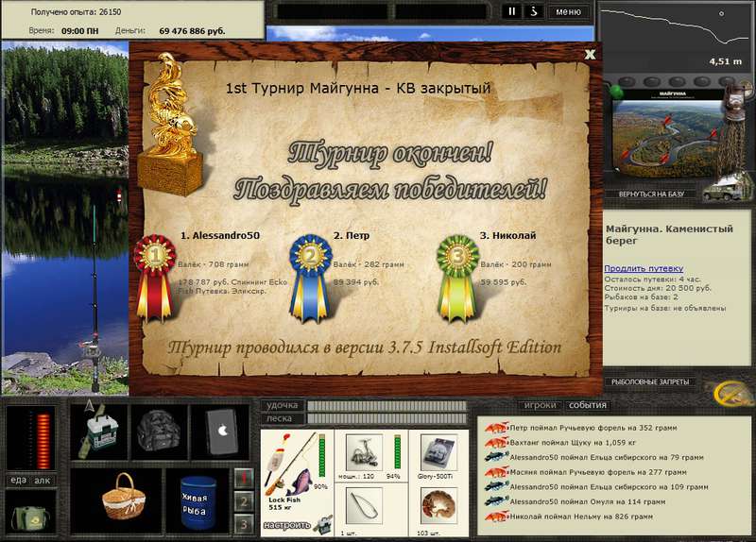
Task: Click the no-fishing prohibition sign icon
Action: [x=731, y=392]
